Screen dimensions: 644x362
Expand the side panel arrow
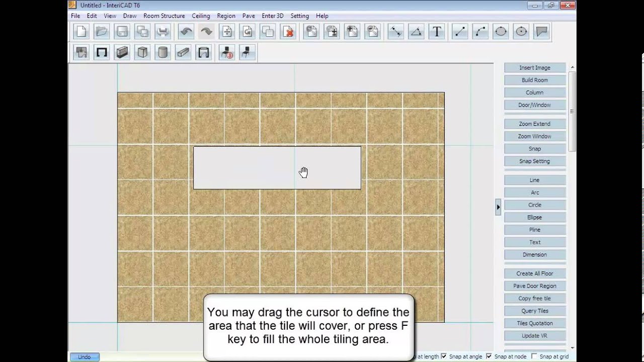tap(498, 207)
